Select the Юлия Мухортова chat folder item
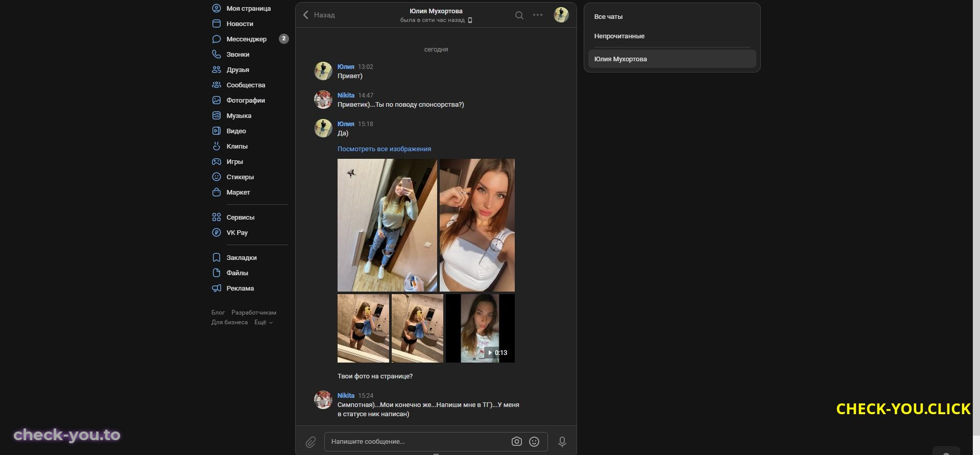The image size is (980, 455). point(672,59)
